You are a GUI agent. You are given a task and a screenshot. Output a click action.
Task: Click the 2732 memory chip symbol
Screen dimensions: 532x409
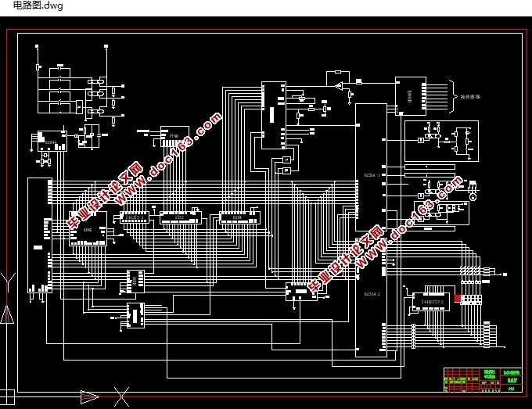(x=180, y=217)
